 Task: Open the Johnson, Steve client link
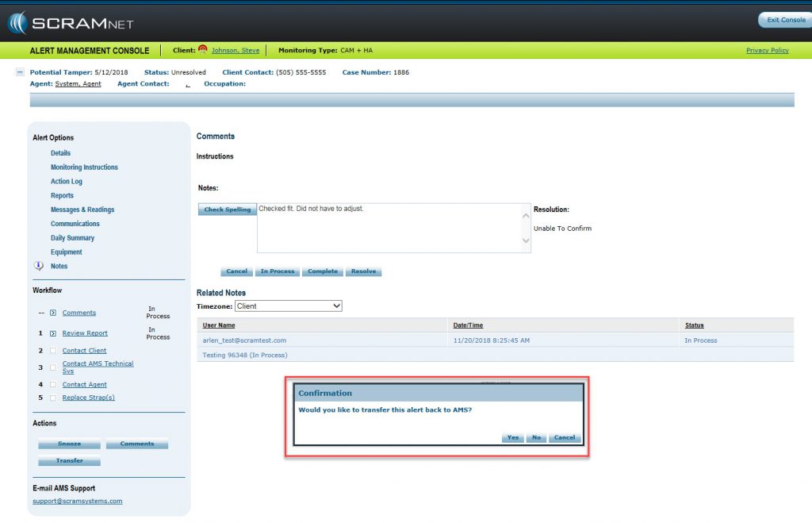[236, 51]
